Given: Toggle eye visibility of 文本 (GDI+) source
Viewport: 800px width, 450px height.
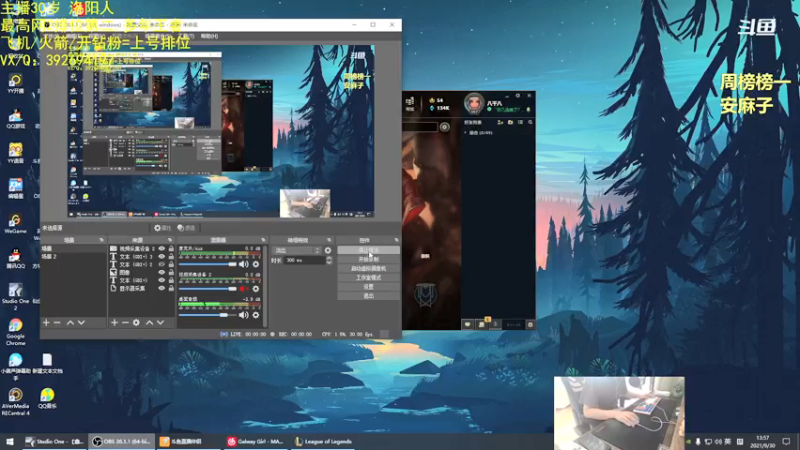Looking at the screenshot, I should tap(162, 280).
